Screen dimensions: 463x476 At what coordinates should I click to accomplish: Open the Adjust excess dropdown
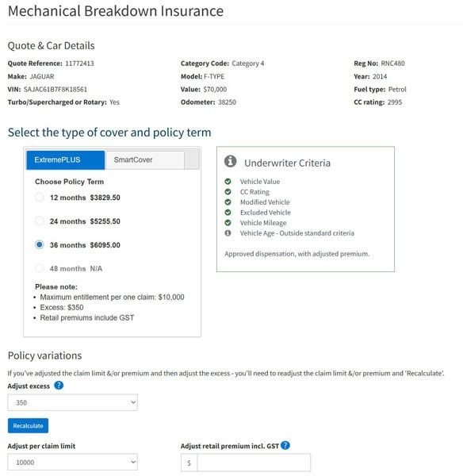point(72,402)
